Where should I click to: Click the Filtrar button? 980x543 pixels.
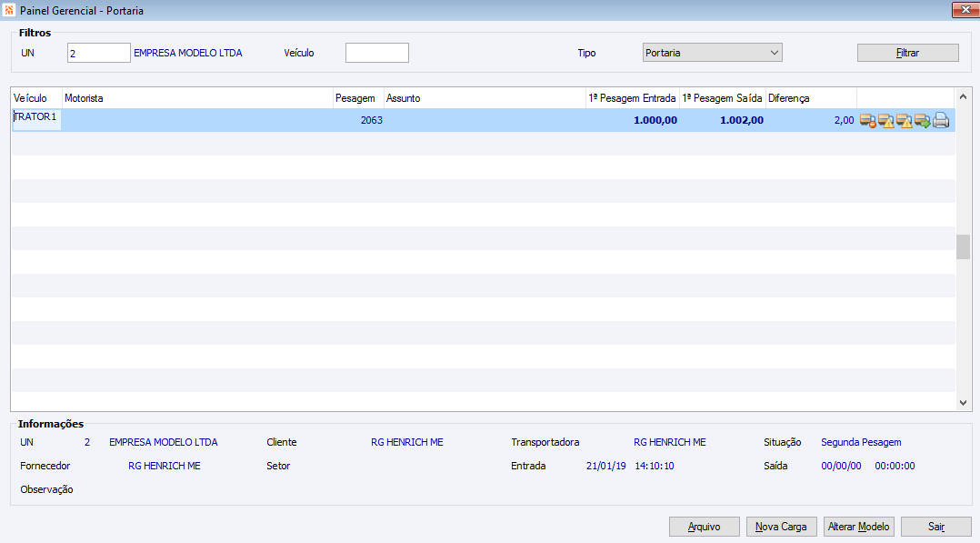[x=907, y=53]
